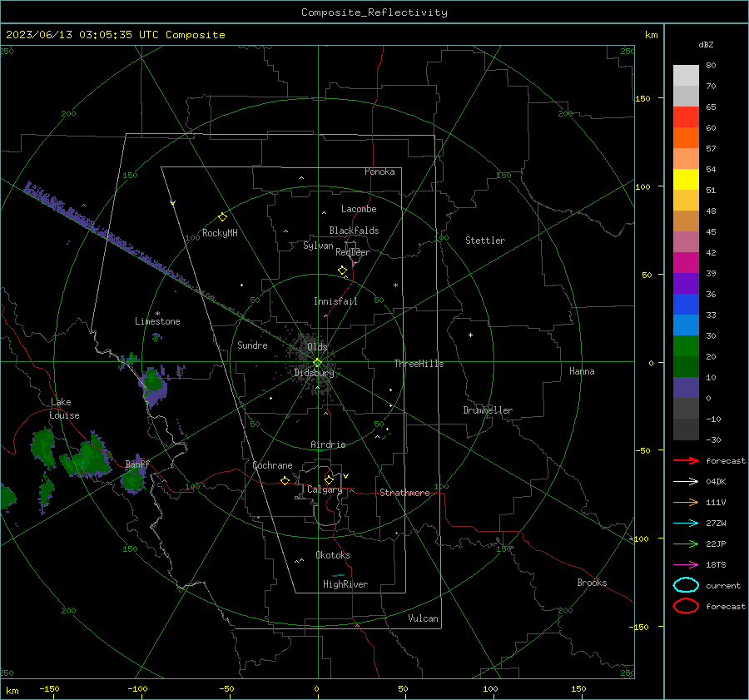This screenshot has width=749, height=700.
Task: Click the bright green swatch above 20 dBZ
Action: click(686, 346)
